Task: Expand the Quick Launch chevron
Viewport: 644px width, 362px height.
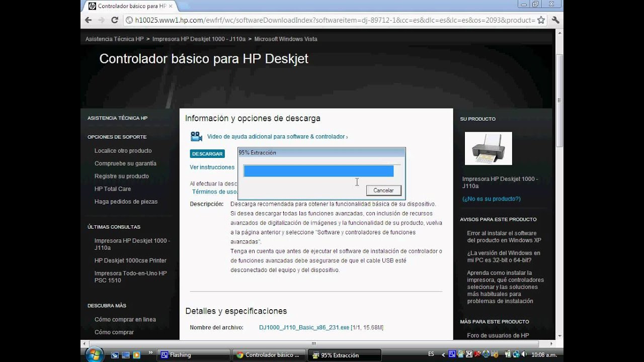Action: point(150,353)
